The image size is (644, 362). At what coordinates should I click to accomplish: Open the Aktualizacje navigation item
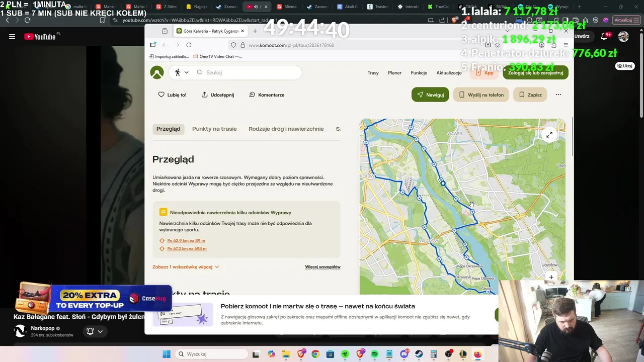449,73
